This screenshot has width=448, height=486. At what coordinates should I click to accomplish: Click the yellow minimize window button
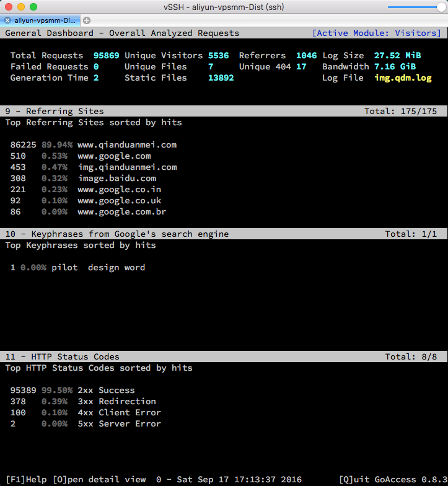[x=20, y=6]
